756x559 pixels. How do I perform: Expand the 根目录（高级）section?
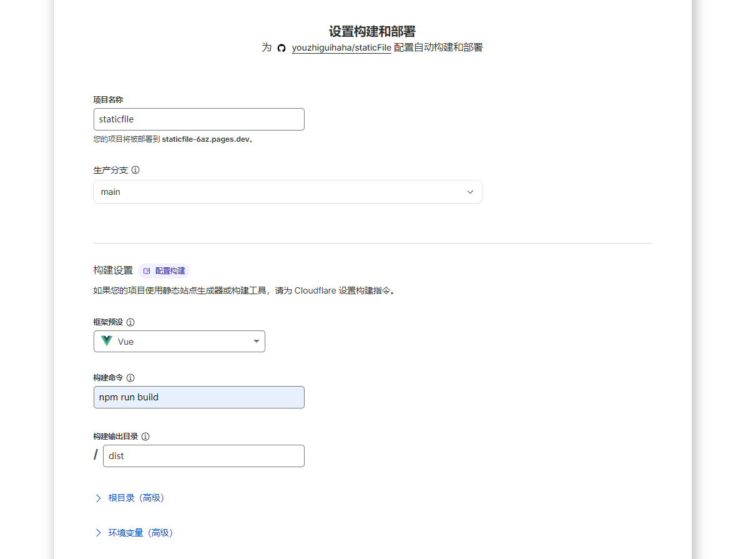(x=136, y=498)
